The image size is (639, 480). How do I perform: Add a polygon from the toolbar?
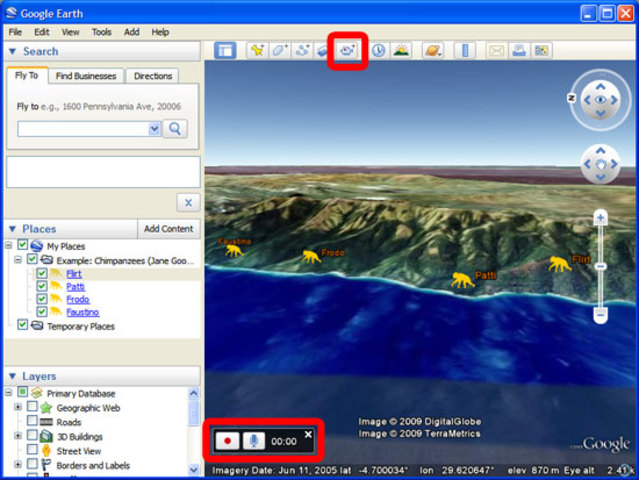280,51
